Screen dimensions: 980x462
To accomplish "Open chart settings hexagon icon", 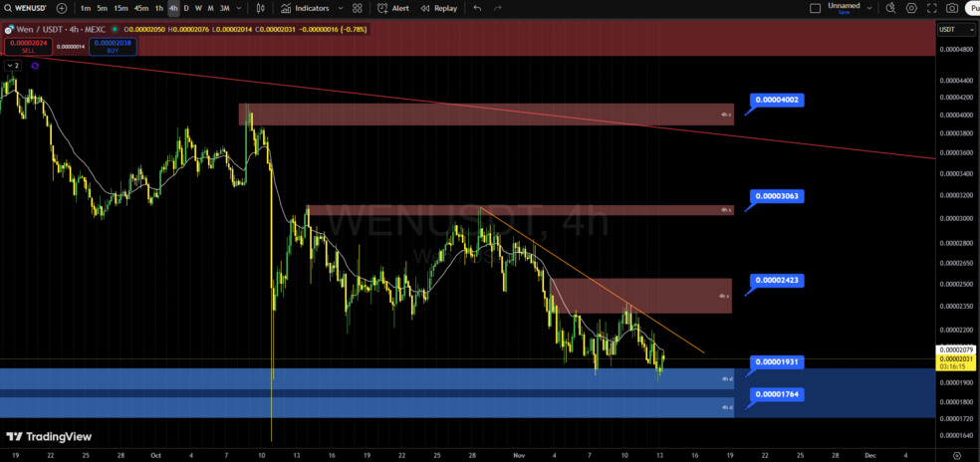I will pos(911,8).
